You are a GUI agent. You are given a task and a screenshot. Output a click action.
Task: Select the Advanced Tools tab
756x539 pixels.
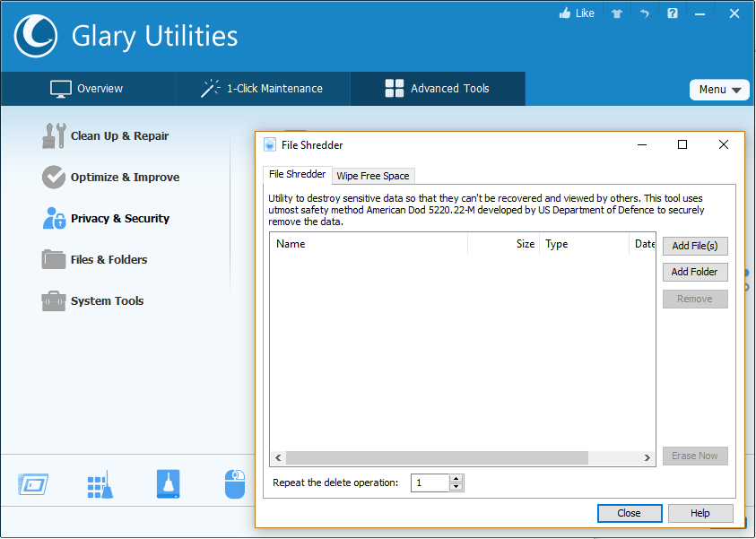[x=438, y=89]
